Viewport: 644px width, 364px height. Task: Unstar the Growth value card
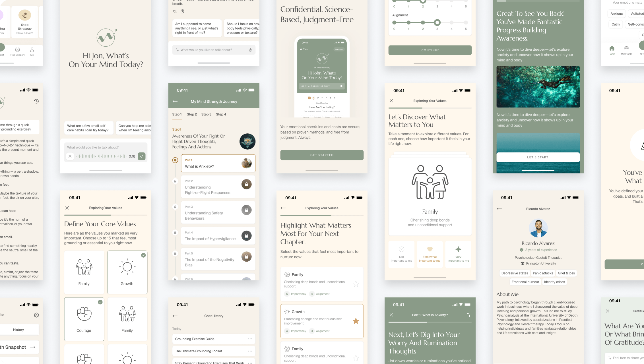click(x=356, y=321)
